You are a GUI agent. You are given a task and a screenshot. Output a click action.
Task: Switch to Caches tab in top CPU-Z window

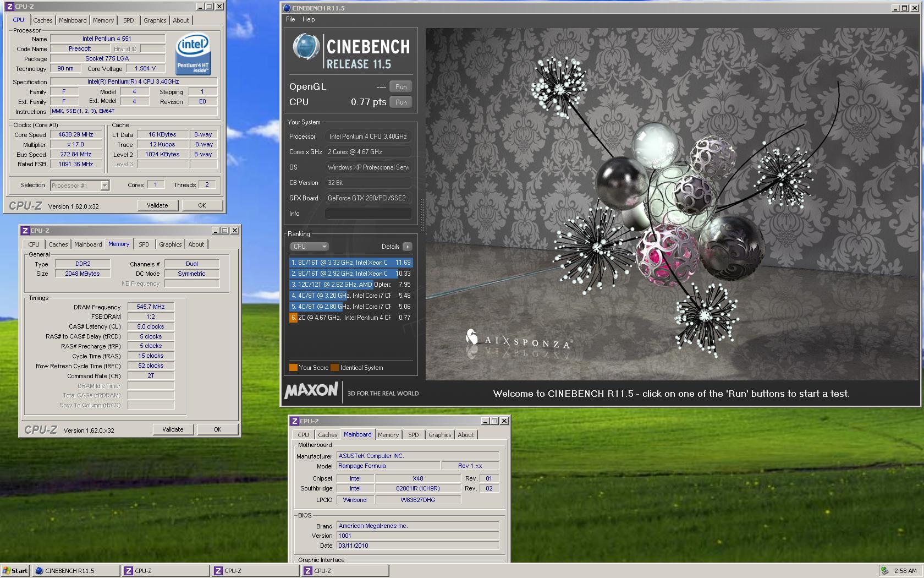42,20
